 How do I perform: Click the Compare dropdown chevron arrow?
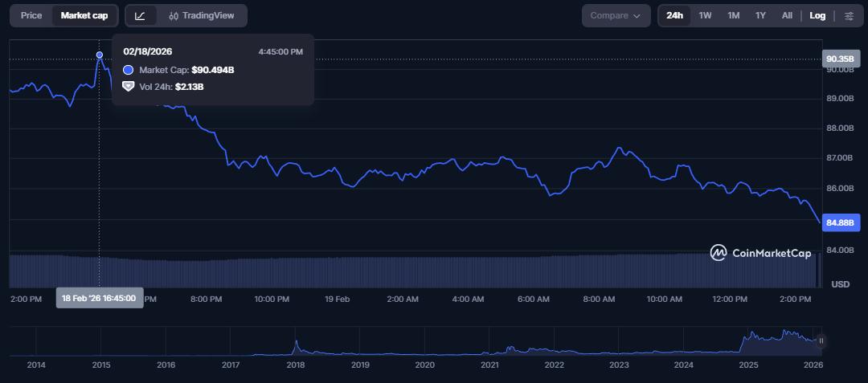(637, 16)
